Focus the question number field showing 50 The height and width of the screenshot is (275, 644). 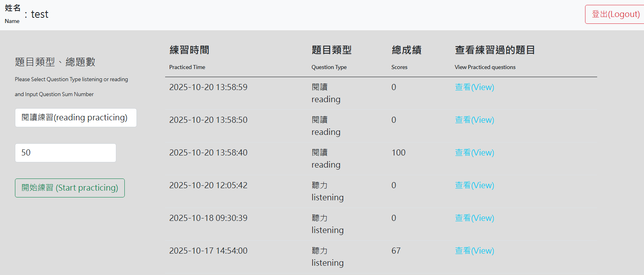point(65,153)
